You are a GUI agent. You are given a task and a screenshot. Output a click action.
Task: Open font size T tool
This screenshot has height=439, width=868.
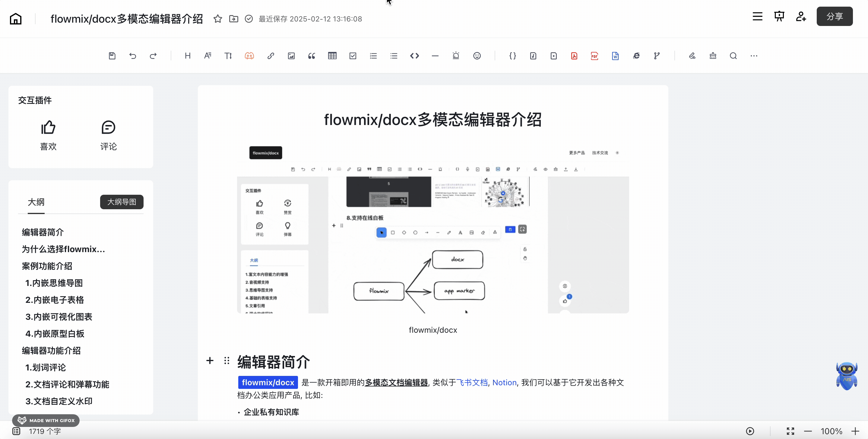point(228,56)
